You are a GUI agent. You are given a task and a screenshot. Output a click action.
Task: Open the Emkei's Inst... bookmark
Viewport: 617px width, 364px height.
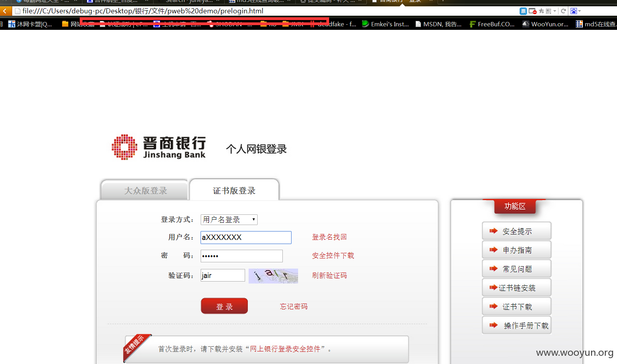pos(385,24)
